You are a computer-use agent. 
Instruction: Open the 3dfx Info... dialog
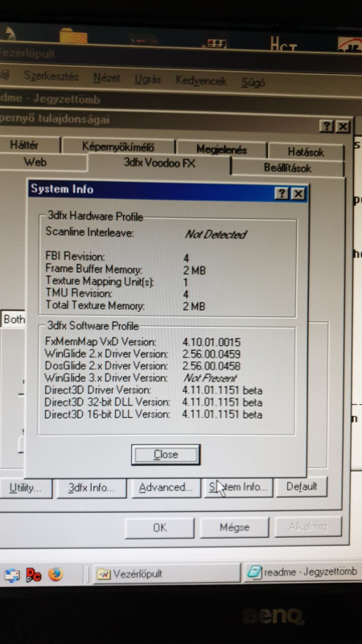[91, 488]
